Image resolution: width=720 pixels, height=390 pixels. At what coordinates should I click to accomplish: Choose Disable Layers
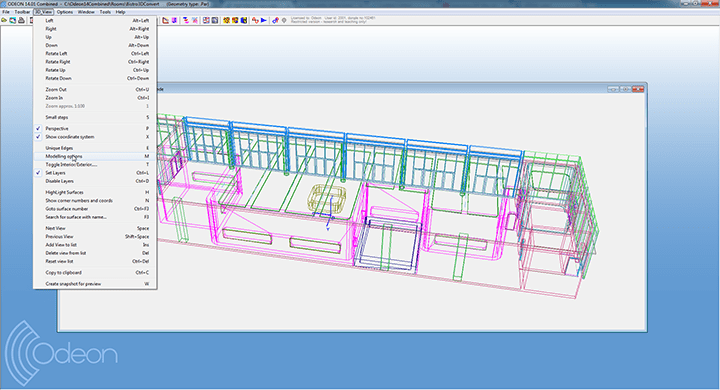(x=95, y=181)
